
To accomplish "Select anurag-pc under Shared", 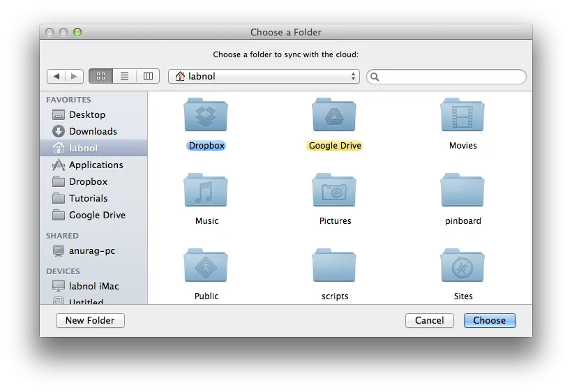I will coord(93,251).
